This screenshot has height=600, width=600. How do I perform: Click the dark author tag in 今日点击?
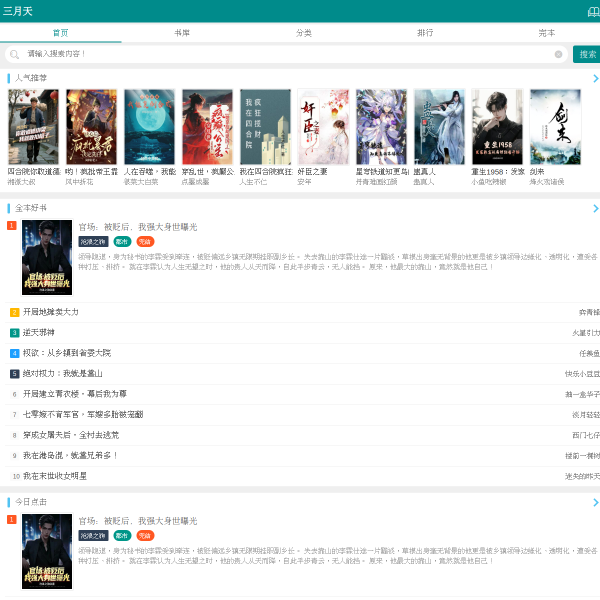pos(93,536)
